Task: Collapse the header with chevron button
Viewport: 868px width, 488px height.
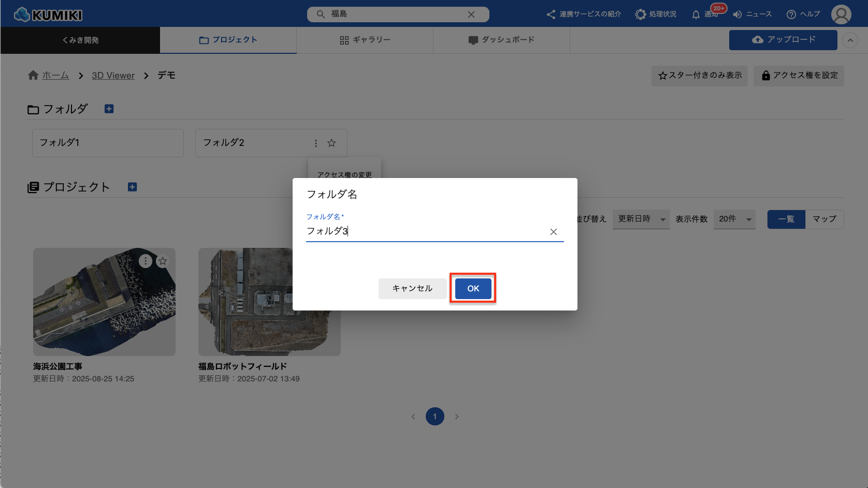Action: coord(850,40)
